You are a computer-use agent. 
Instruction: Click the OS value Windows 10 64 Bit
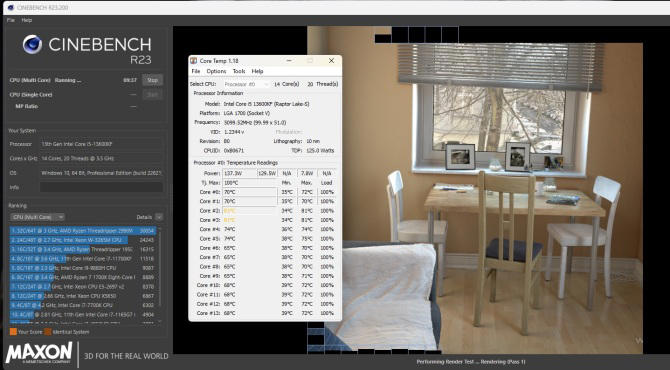[x=101, y=173]
